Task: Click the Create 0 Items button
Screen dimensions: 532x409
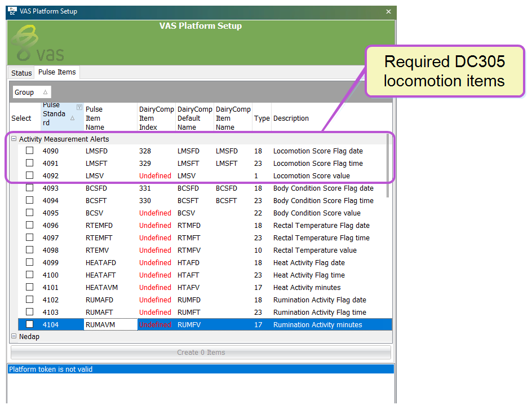Action: coord(201,352)
